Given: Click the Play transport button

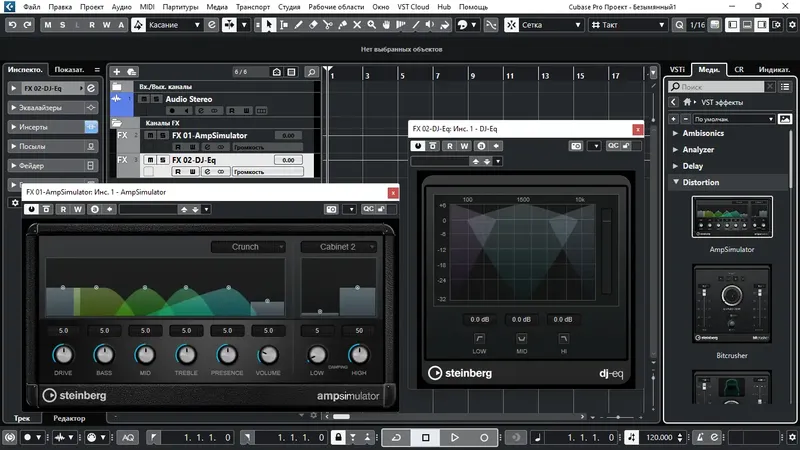Looking at the screenshot, I should click(x=455, y=437).
